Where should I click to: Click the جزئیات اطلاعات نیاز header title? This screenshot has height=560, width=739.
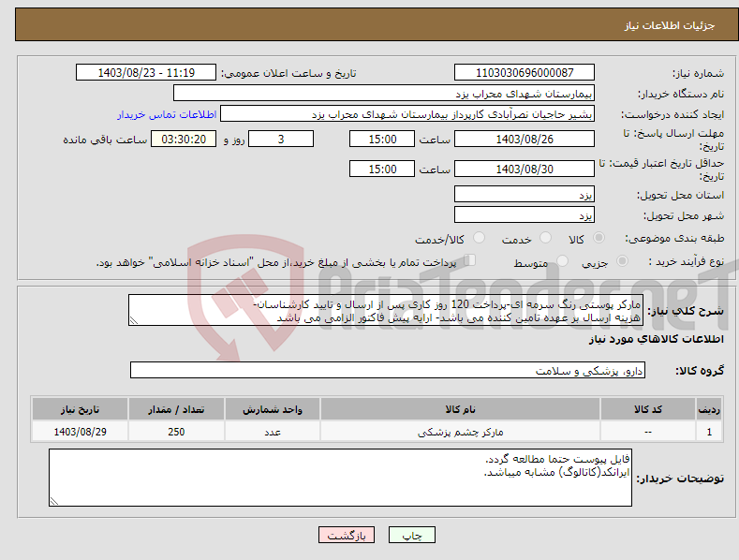pyautogui.click(x=670, y=25)
